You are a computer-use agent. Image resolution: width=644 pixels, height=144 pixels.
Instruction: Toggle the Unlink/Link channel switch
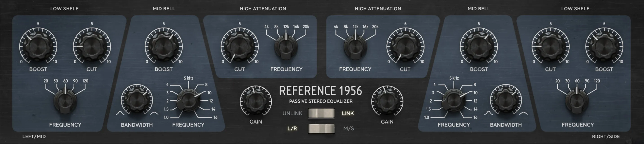321,113
